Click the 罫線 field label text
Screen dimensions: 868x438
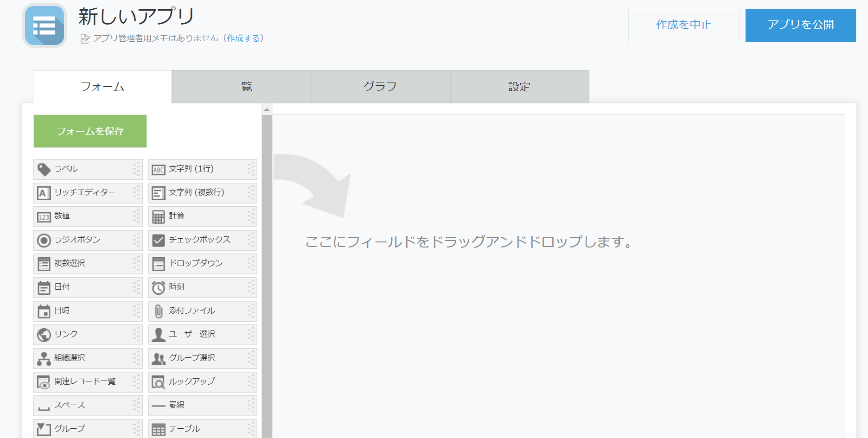177,405
